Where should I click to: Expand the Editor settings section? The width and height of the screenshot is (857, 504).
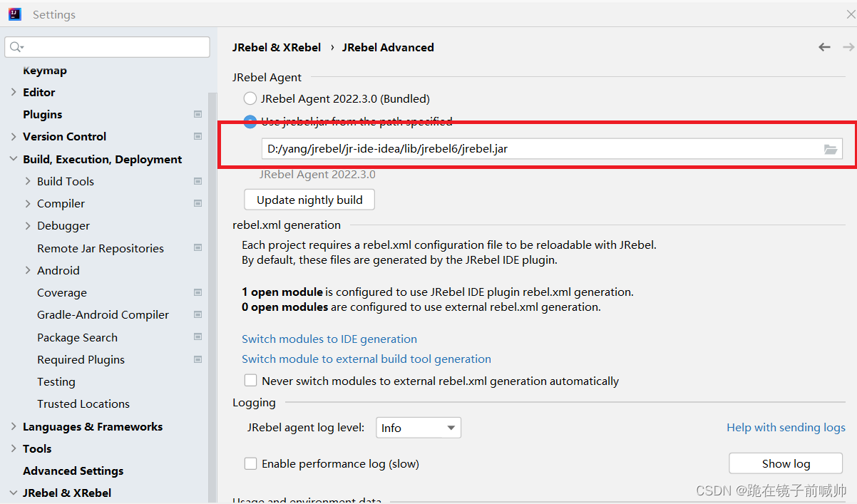point(14,92)
